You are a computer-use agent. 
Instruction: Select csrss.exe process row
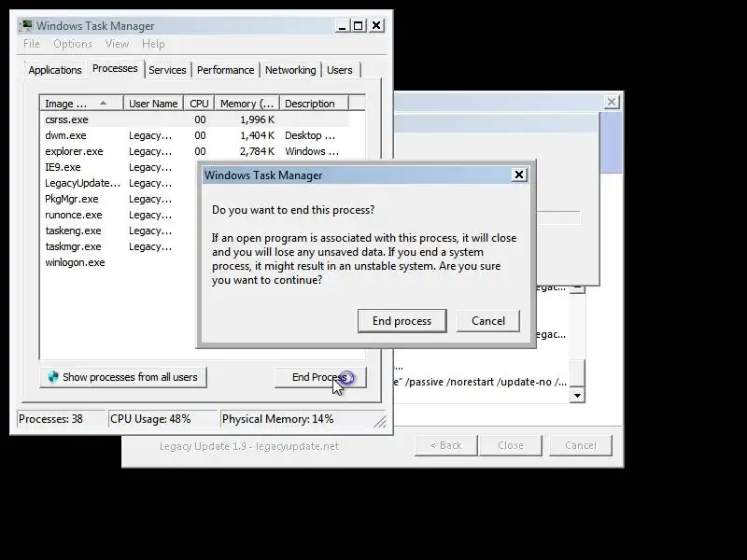tap(195, 119)
